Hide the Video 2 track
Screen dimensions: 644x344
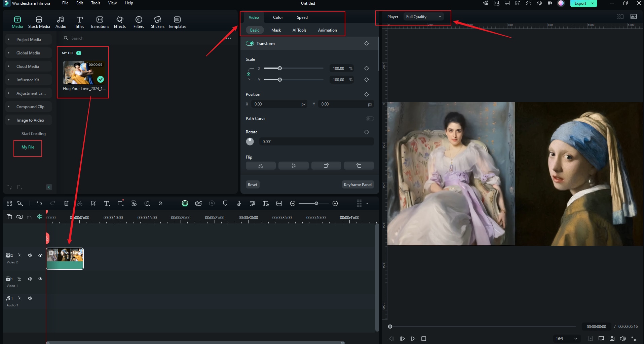pyautogui.click(x=40, y=255)
